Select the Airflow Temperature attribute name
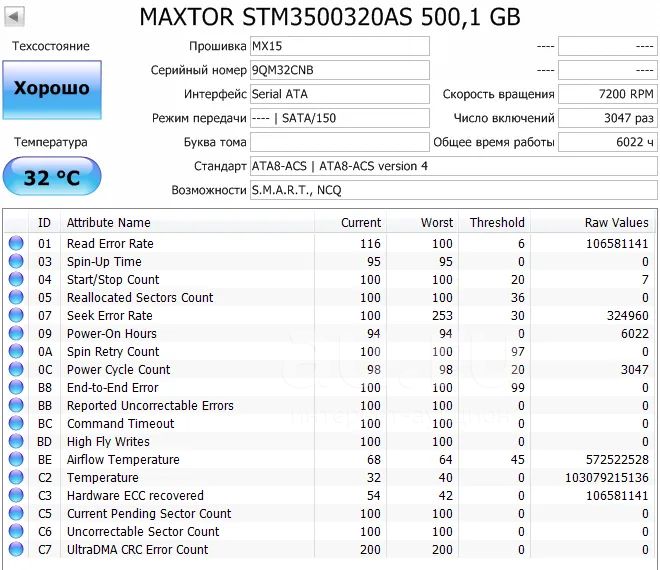The image size is (660, 570). pos(123,459)
